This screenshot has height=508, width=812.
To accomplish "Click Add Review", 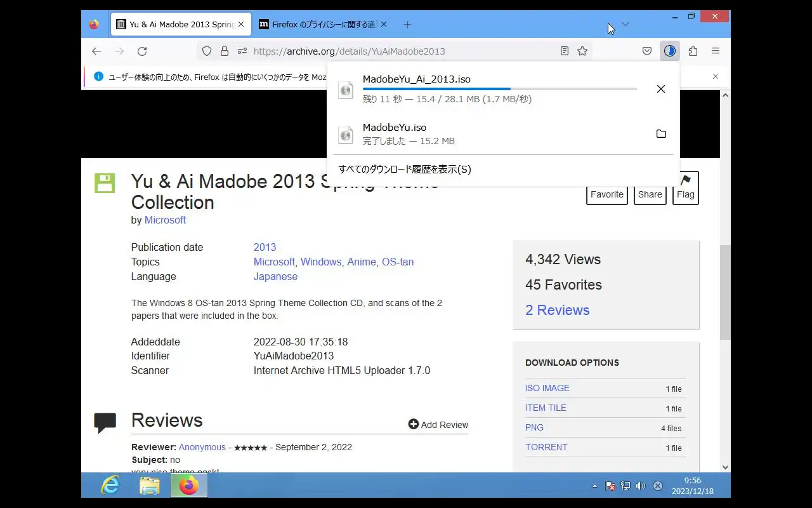I will (438, 424).
